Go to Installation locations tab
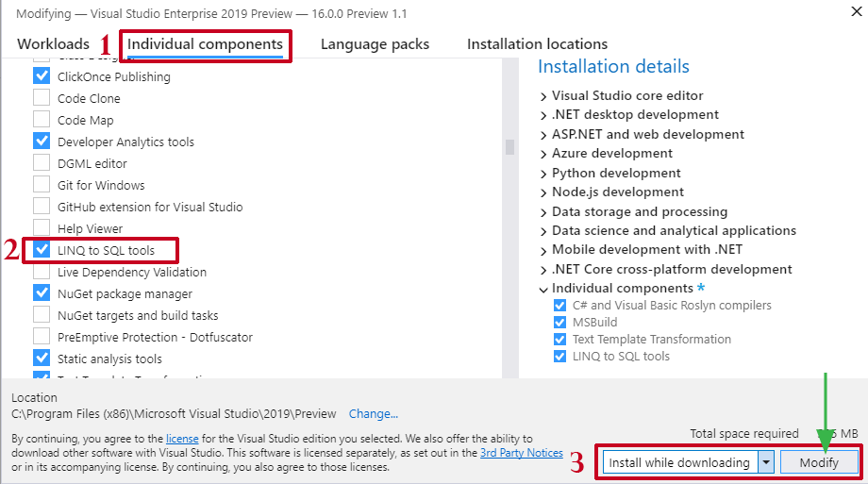868x484 pixels. pos(537,44)
